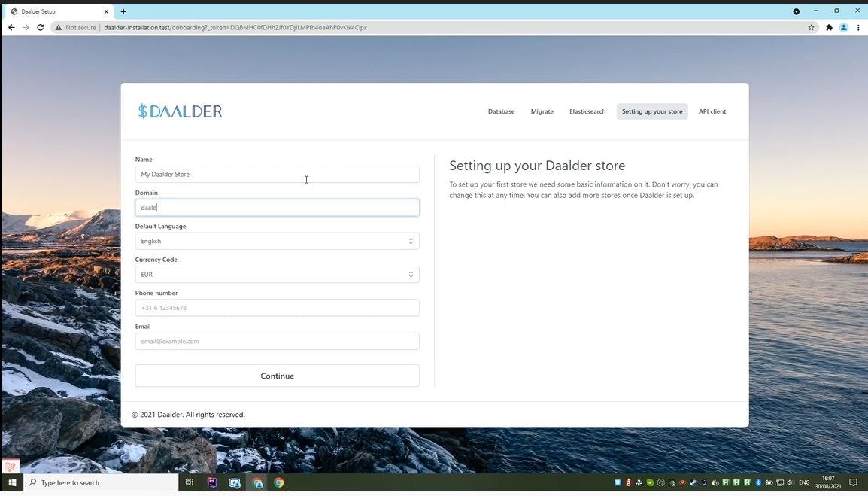Select the Setting up your store step
The height and width of the screenshot is (496, 868).
coord(652,111)
